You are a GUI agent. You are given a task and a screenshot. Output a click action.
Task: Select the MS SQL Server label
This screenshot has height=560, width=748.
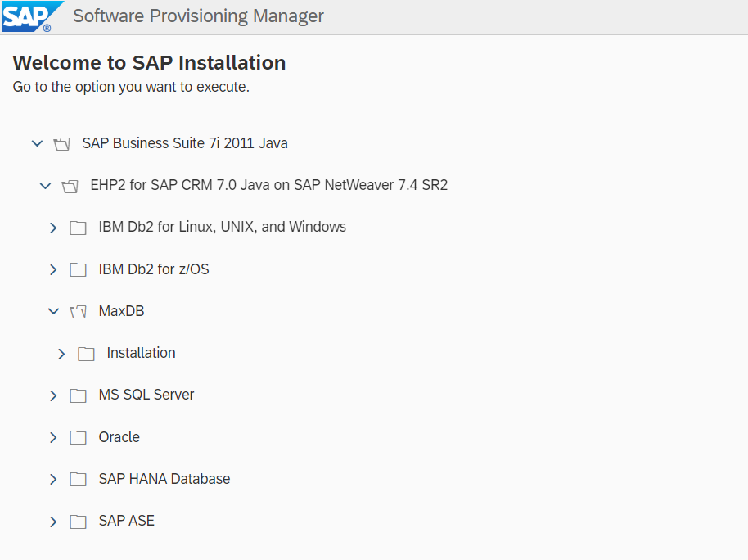(x=146, y=395)
